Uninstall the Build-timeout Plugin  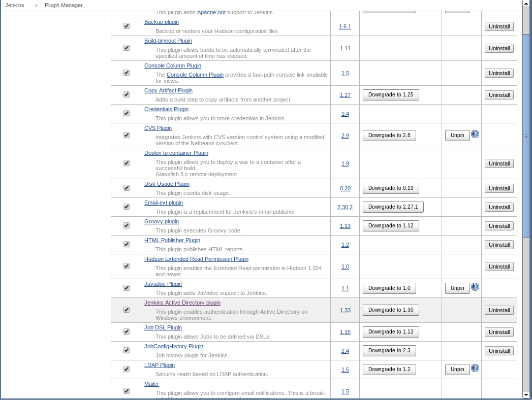[499, 48]
